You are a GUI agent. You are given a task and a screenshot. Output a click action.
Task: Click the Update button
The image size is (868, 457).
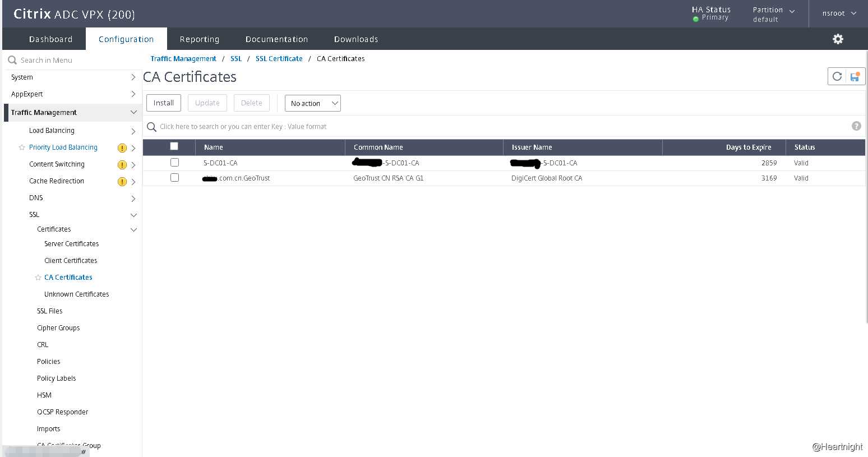[x=207, y=103]
